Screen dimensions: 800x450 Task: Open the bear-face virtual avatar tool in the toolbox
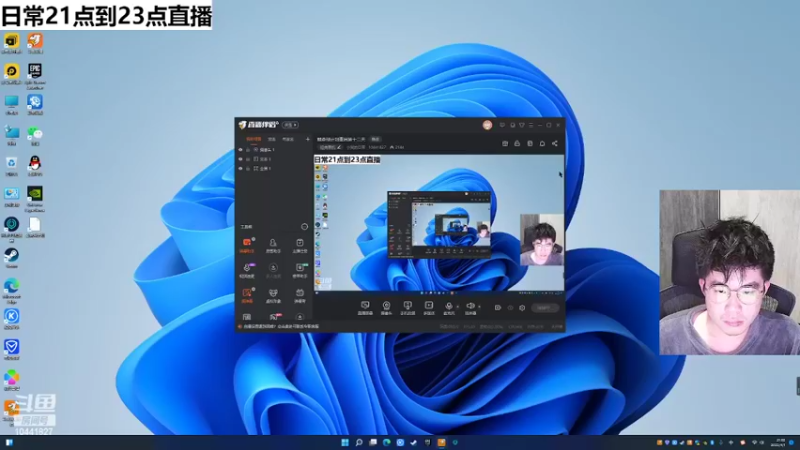273,295
